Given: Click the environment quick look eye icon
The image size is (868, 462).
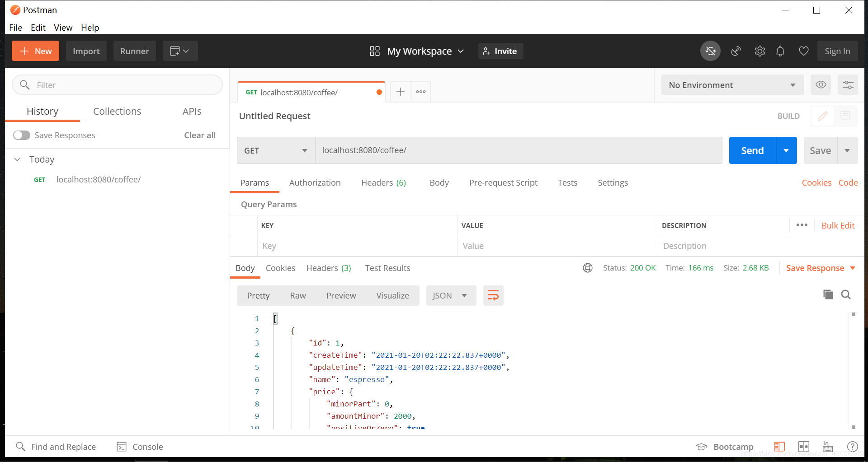Looking at the screenshot, I should click(x=821, y=85).
